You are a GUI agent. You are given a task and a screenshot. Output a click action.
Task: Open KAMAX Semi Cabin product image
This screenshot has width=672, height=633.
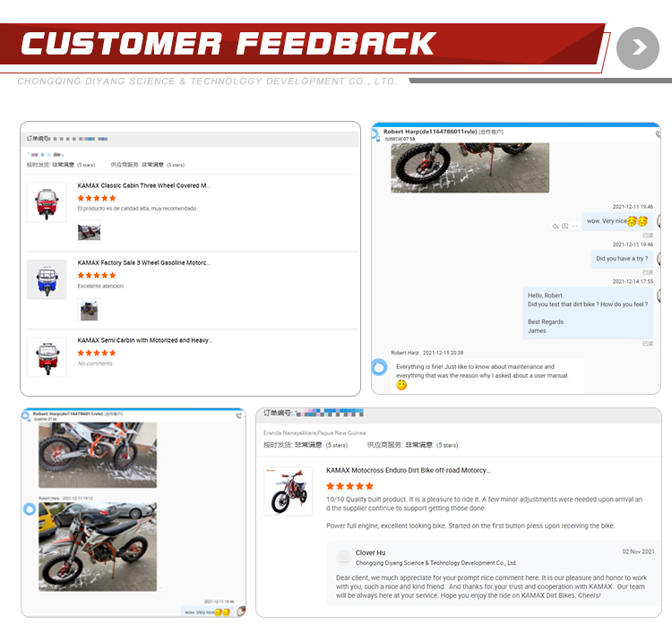(47, 357)
